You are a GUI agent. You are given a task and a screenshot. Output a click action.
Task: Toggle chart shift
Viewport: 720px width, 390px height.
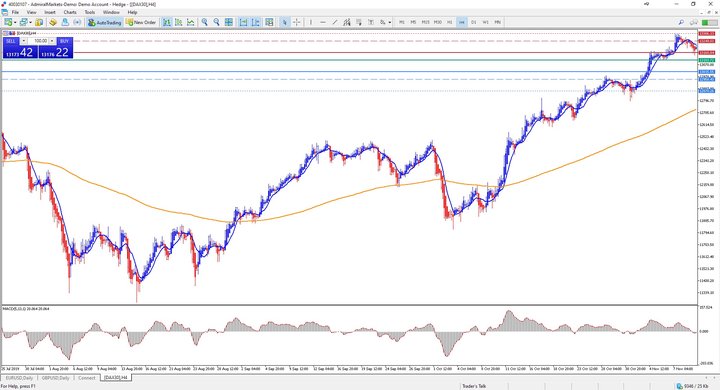(x=255, y=22)
